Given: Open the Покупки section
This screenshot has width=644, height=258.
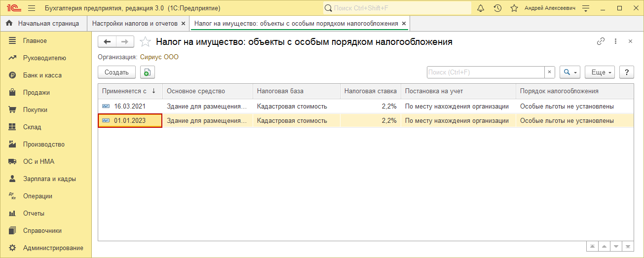Looking at the screenshot, I should point(35,110).
